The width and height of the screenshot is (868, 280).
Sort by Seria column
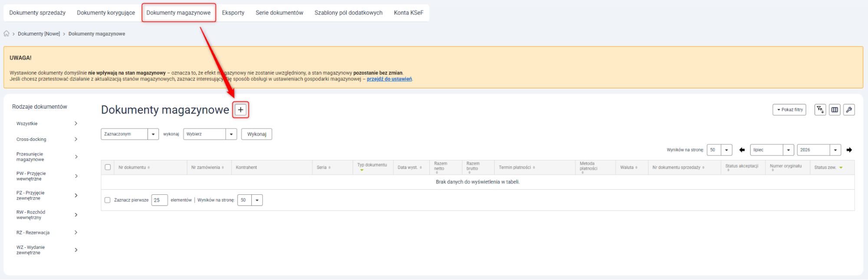pyautogui.click(x=323, y=167)
